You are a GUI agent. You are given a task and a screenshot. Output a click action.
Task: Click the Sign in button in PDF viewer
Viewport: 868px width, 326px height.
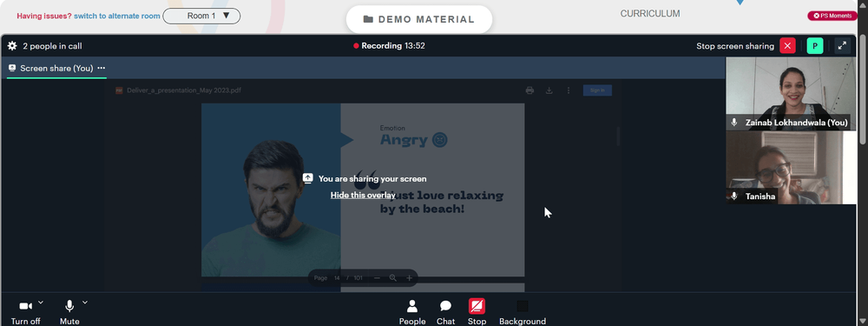click(x=597, y=90)
